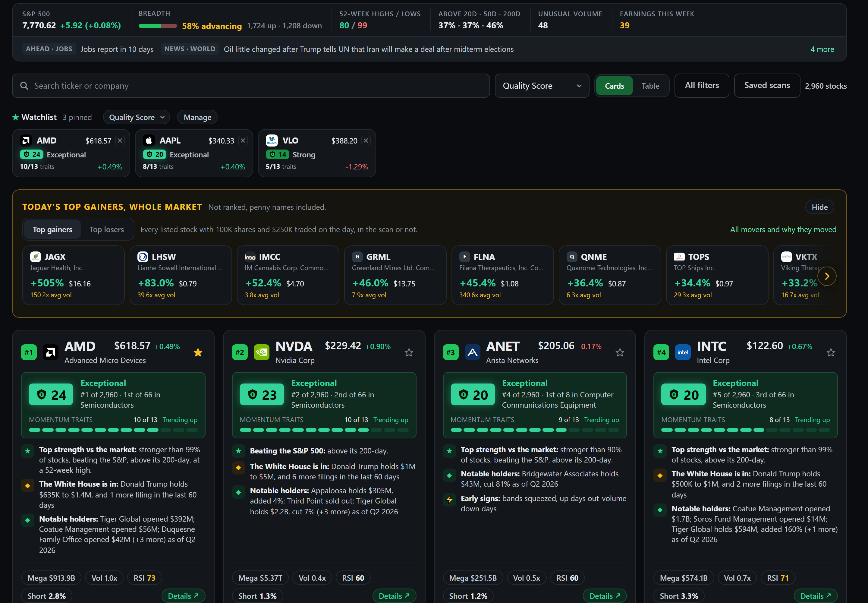The image size is (868, 603).
Task: Unpin AMD using the gold star
Action: 198,352
